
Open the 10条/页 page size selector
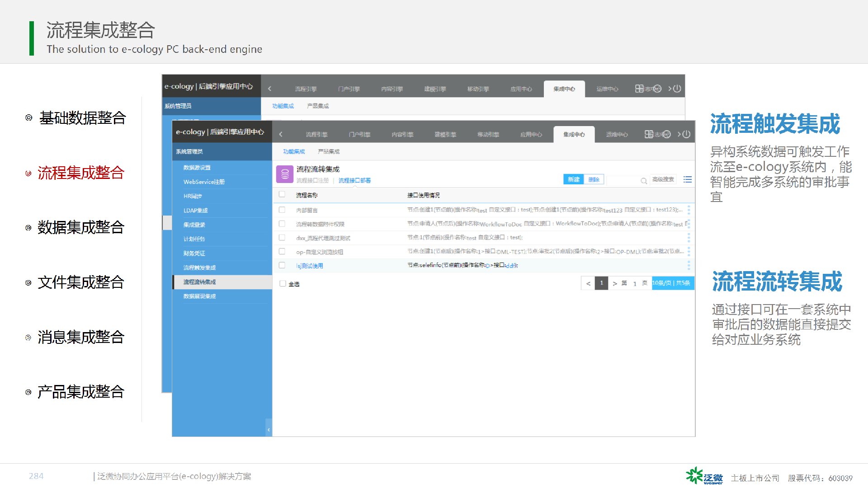[673, 283]
